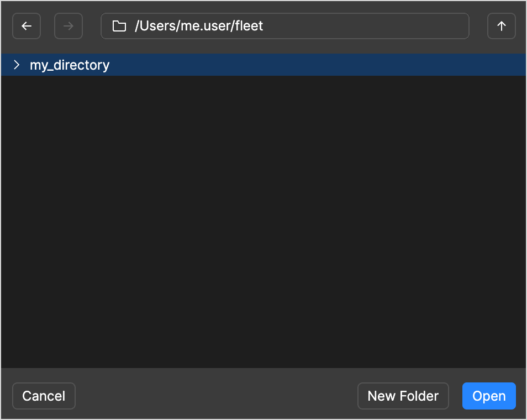Select the folder glyph beside /Users/me.user/fleet
This screenshot has height=420, width=527.
click(x=119, y=26)
